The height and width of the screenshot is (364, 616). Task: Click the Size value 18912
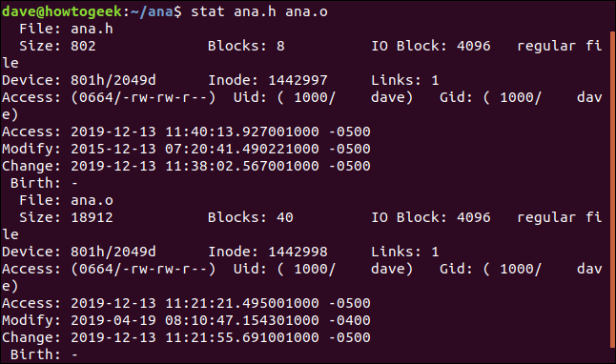click(92, 217)
